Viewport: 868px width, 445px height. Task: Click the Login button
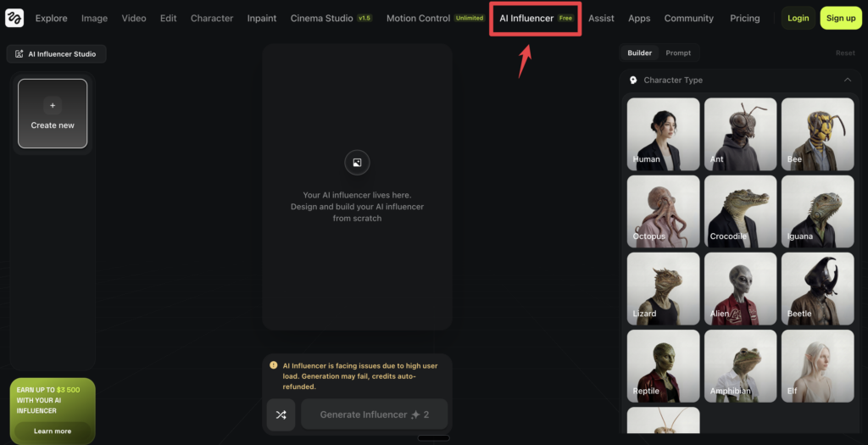798,18
